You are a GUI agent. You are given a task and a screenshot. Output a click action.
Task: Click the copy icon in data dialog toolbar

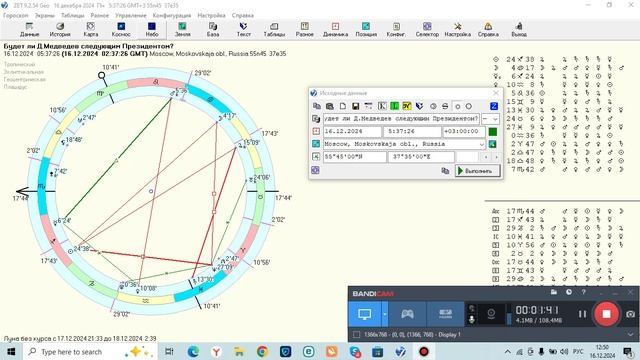click(x=317, y=106)
